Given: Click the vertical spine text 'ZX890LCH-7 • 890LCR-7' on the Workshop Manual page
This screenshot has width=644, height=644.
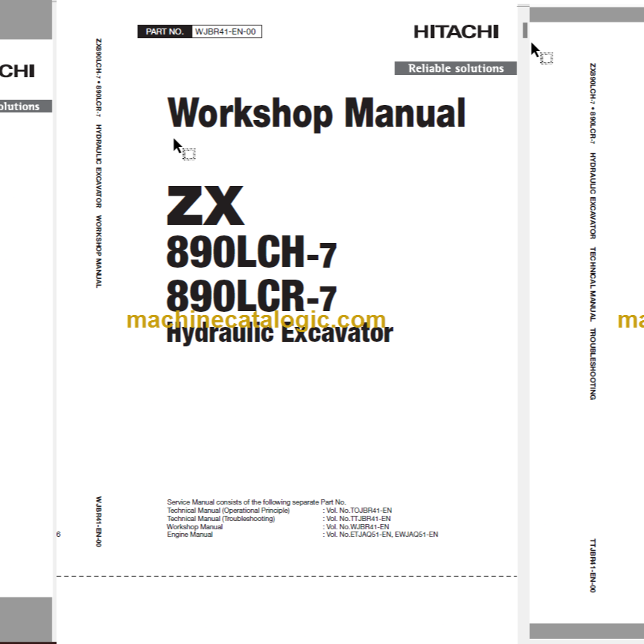Looking at the screenshot, I should coord(98,77).
